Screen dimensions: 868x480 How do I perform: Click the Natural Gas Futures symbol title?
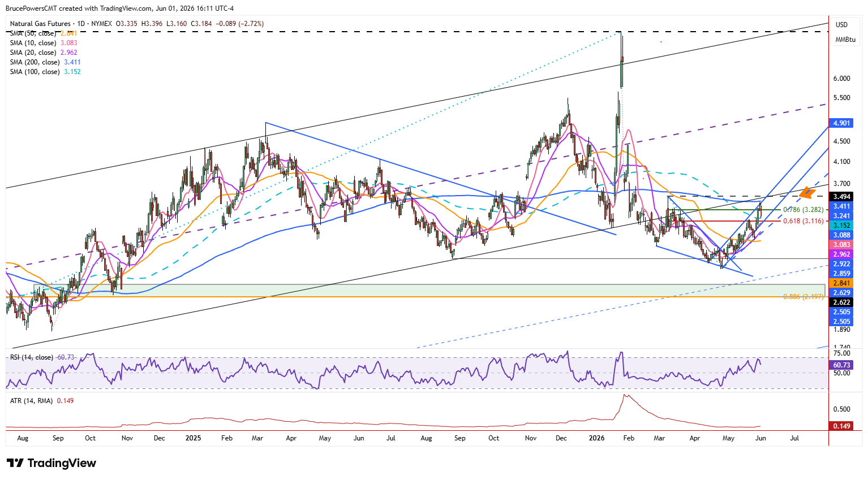40,24
